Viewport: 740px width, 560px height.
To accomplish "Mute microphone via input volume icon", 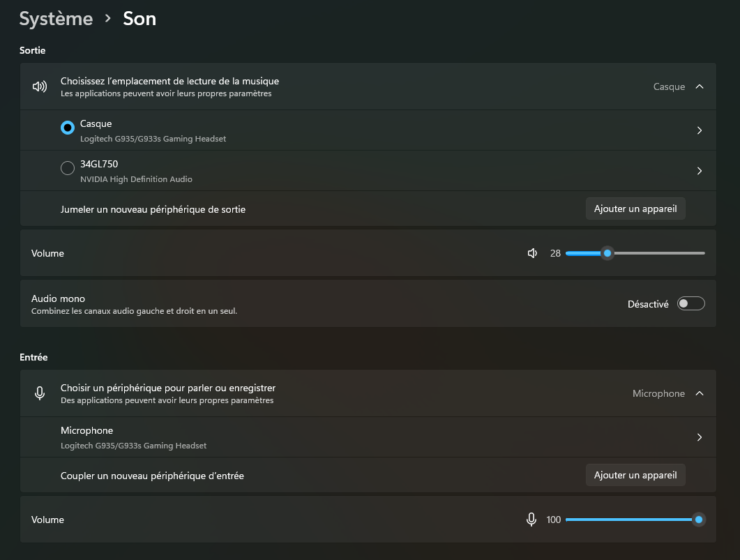I will [x=531, y=520].
